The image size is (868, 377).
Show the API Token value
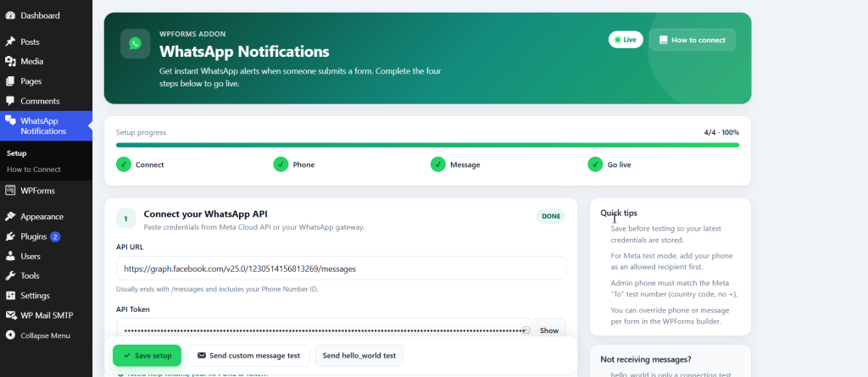[x=549, y=330]
